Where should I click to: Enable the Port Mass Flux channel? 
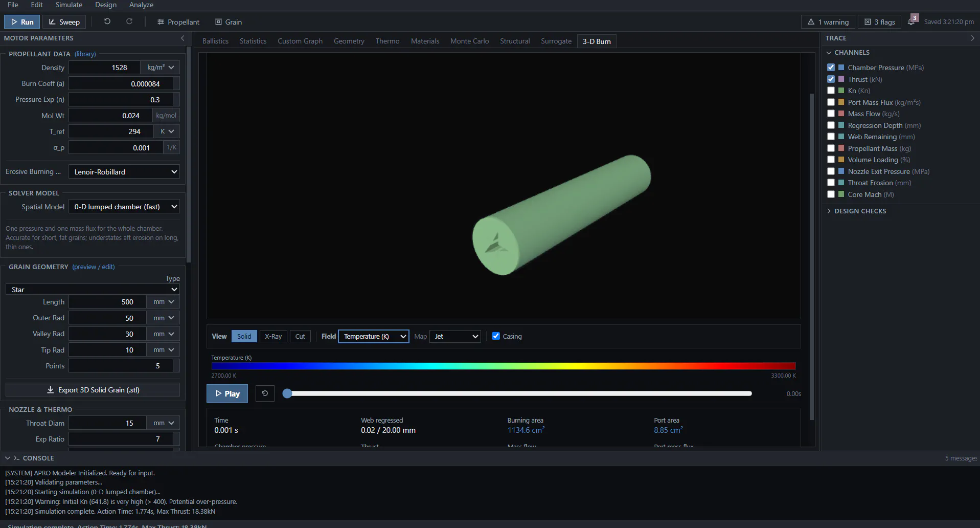pos(831,102)
